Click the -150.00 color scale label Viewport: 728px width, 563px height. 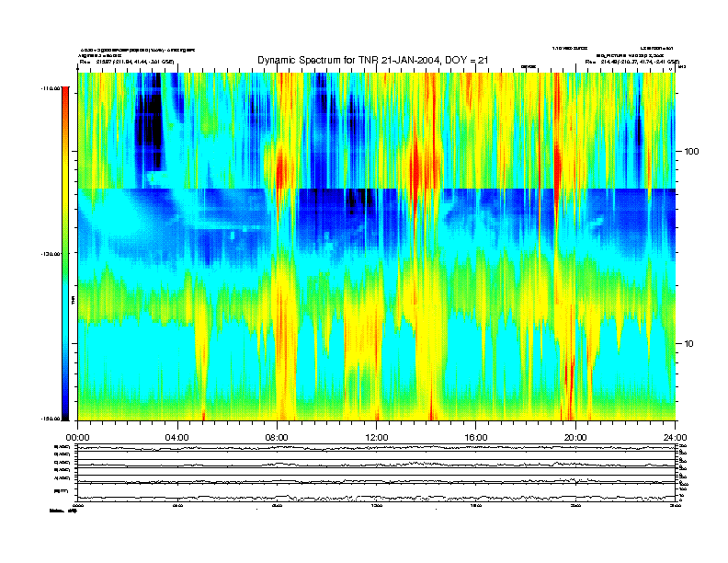[x=51, y=419]
